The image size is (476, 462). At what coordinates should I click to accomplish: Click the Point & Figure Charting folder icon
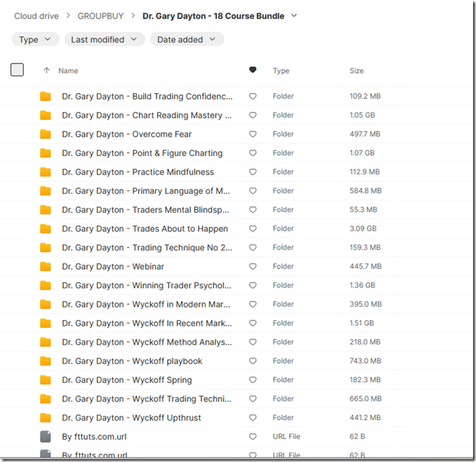click(46, 153)
